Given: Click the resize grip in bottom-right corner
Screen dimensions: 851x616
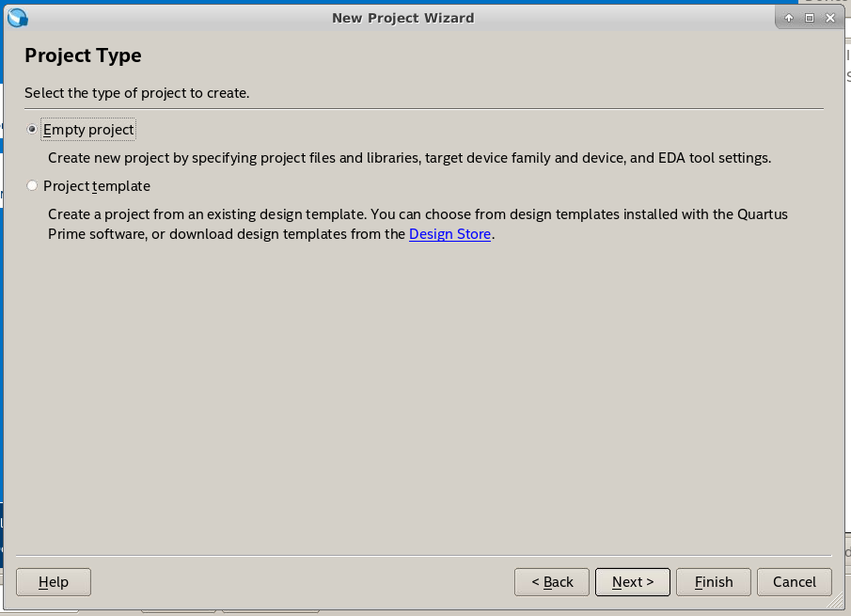Looking at the screenshot, I should (x=835, y=600).
